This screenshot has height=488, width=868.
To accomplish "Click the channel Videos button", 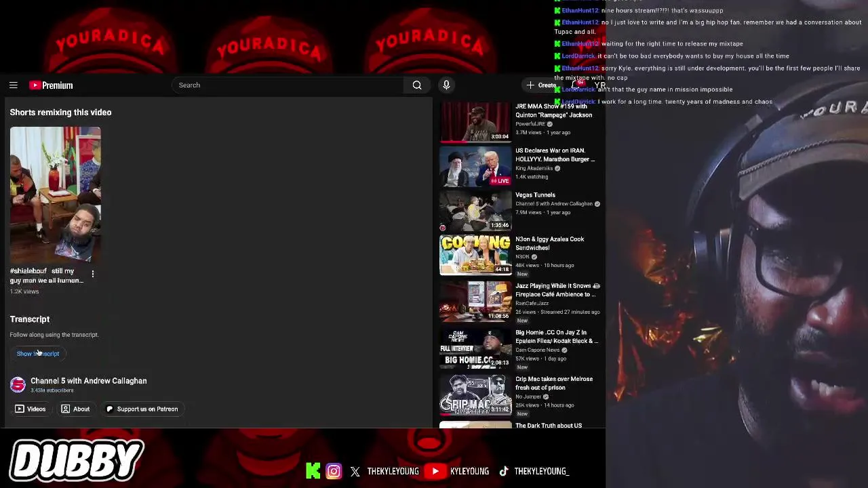I will (31, 409).
